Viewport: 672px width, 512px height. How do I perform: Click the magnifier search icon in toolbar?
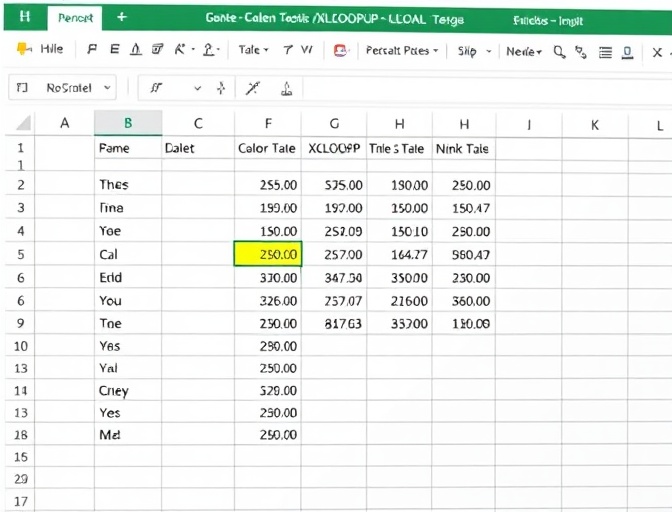pyautogui.click(x=559, y=52)
